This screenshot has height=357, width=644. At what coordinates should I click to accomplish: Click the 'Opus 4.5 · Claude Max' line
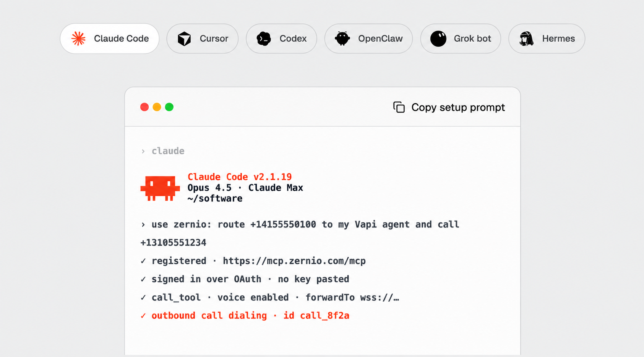click(245, 188)
